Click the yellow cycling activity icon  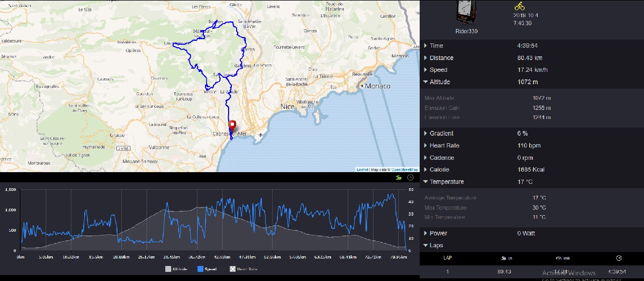pos(519,6)
